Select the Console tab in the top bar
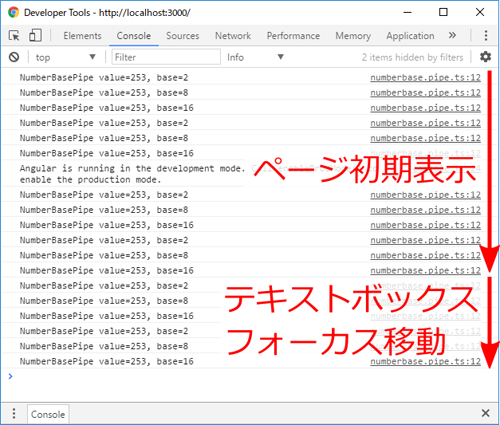The image size is (500, 425). pyautogui.click(x=134, y=35)
